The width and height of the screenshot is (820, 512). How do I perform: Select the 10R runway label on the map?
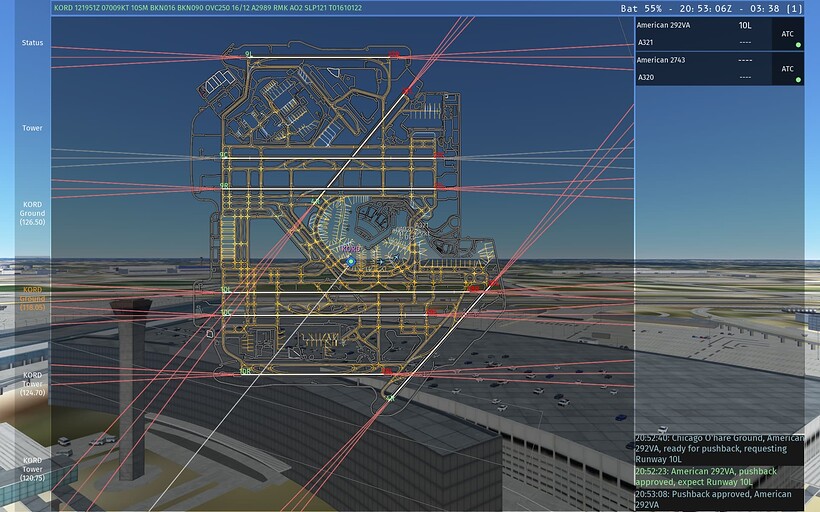coord(245,371)
